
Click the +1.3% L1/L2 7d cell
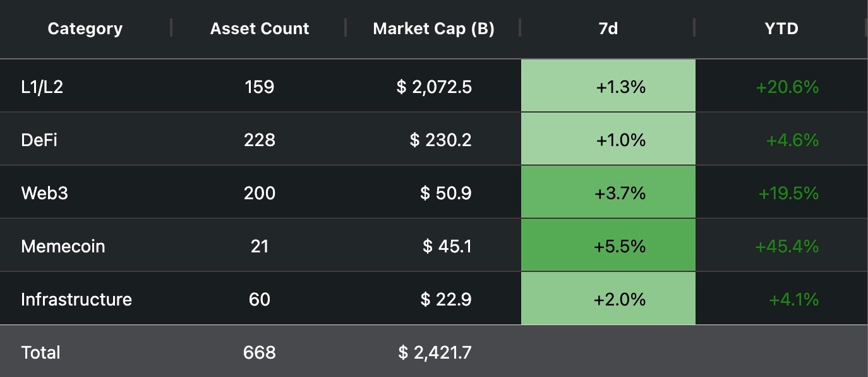(608, 86)
